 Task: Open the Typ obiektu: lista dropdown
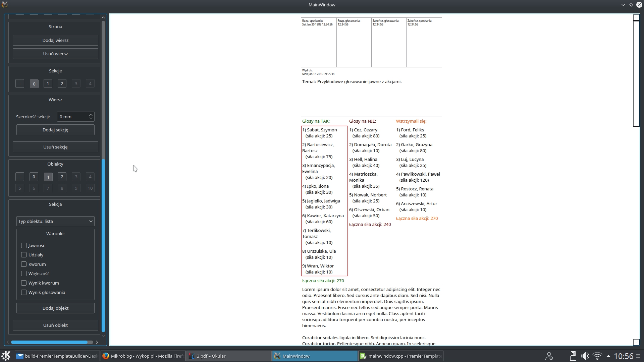point(55,221)
